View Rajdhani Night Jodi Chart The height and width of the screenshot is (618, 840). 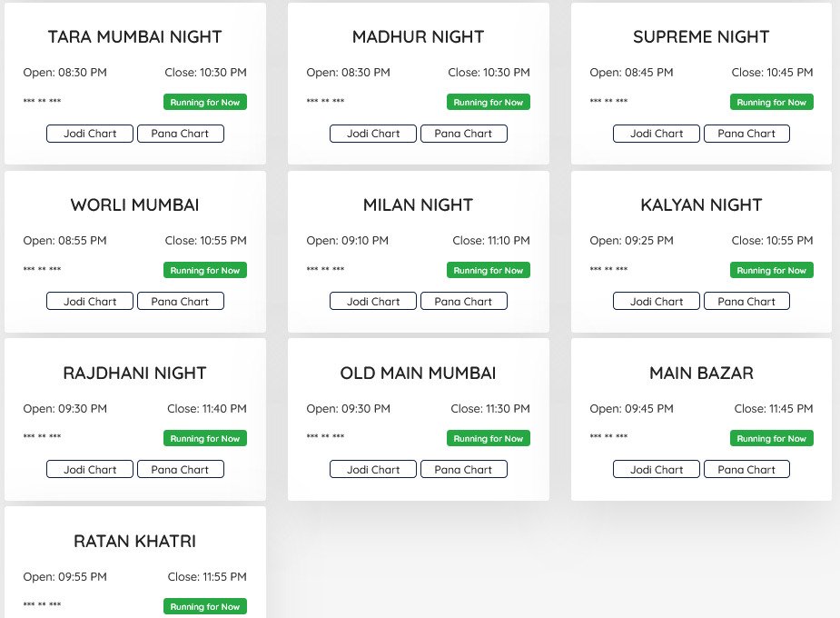coord(90,470)
